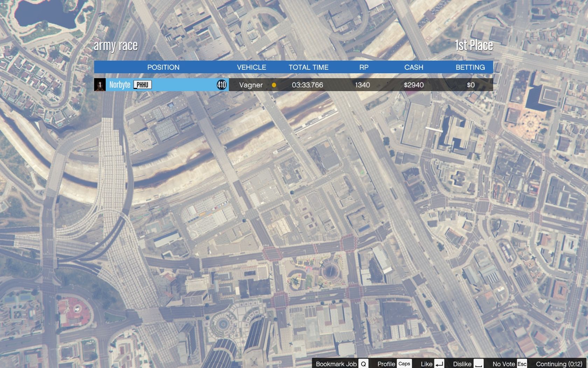Viewport: 588px width, 368px height.
Task: Select the No Vote option
Action: 504,364
